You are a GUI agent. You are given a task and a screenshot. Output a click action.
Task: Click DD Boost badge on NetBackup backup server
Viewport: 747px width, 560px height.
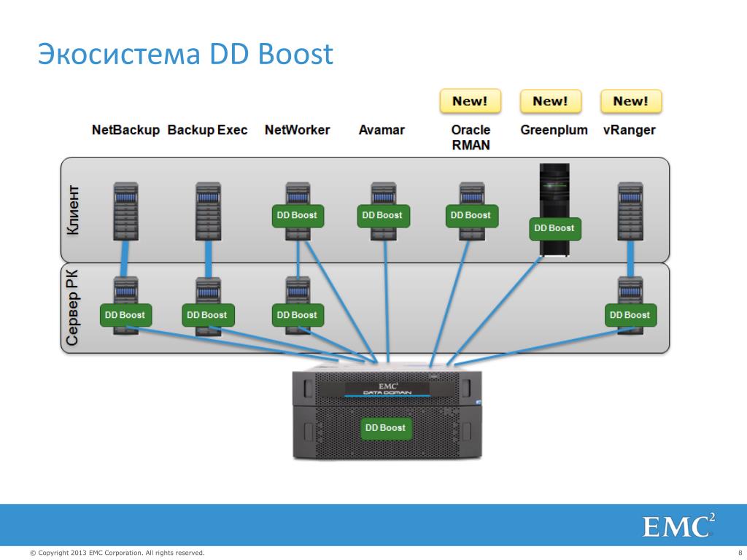(125, 315)
